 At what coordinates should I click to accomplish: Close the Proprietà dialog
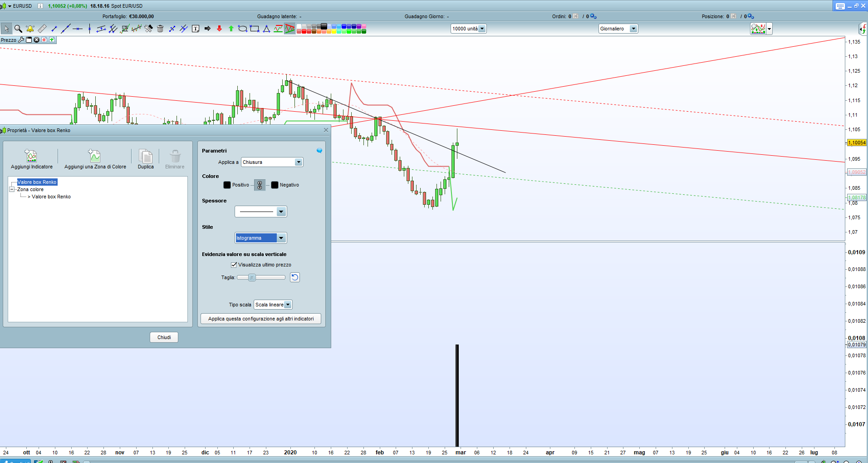point(326,130)
